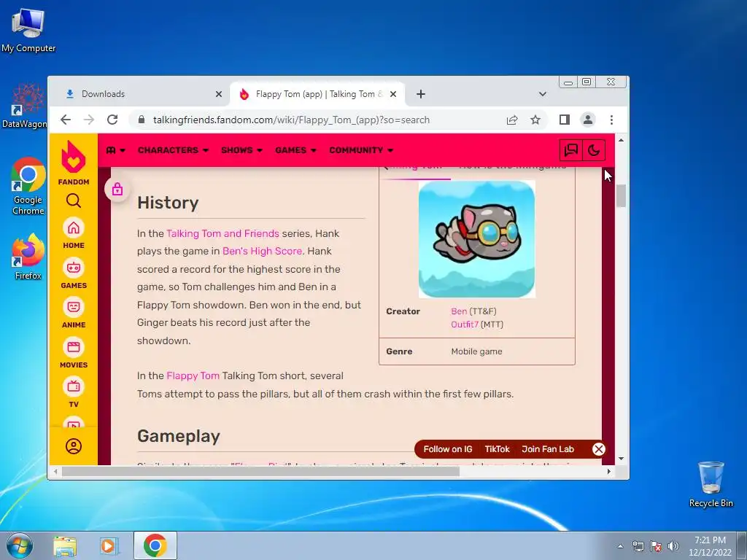
Task: Click the address bar URL
Action: coord(291,120)
